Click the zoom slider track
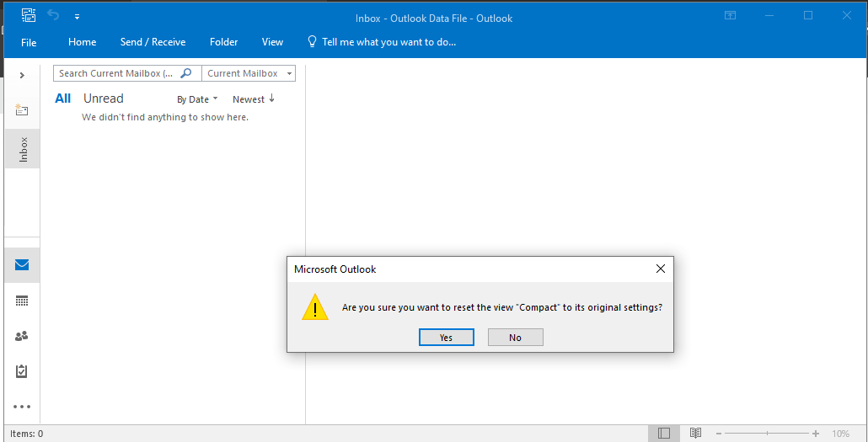The width and height of the screenshot is (868, 442). [x=767, y=434]
